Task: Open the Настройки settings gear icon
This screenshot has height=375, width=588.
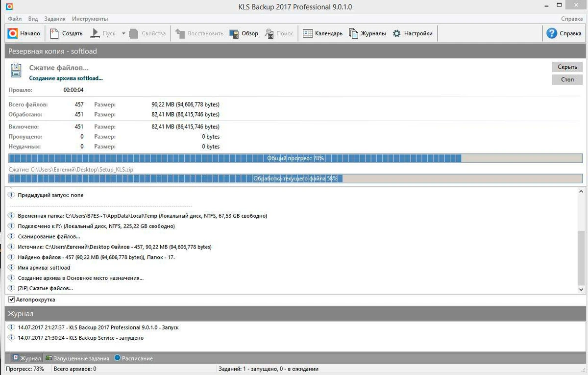Action: point(396,33)
